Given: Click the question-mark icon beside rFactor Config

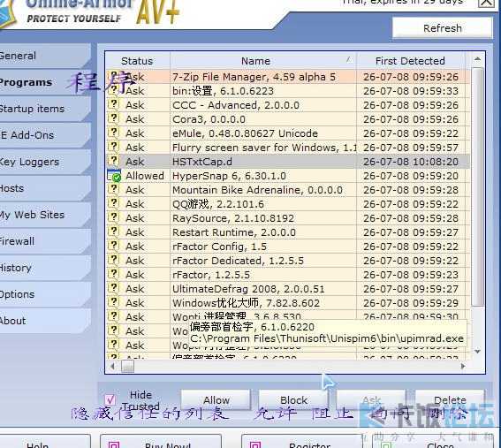Looking at the screenshot, I should point(113,246).
